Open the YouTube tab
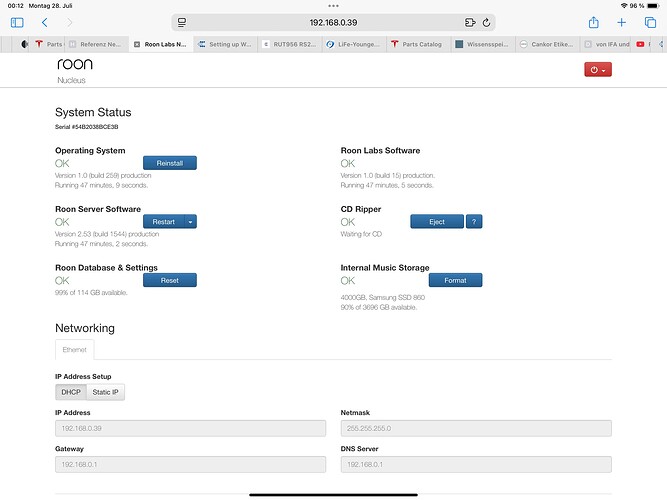Image resolution: width=667 pixels, height=500 pixels. pos(640,44)
